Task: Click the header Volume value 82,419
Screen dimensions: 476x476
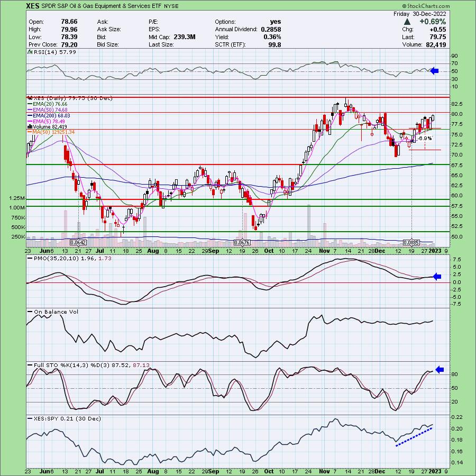Action: click(x=436, y=44)
